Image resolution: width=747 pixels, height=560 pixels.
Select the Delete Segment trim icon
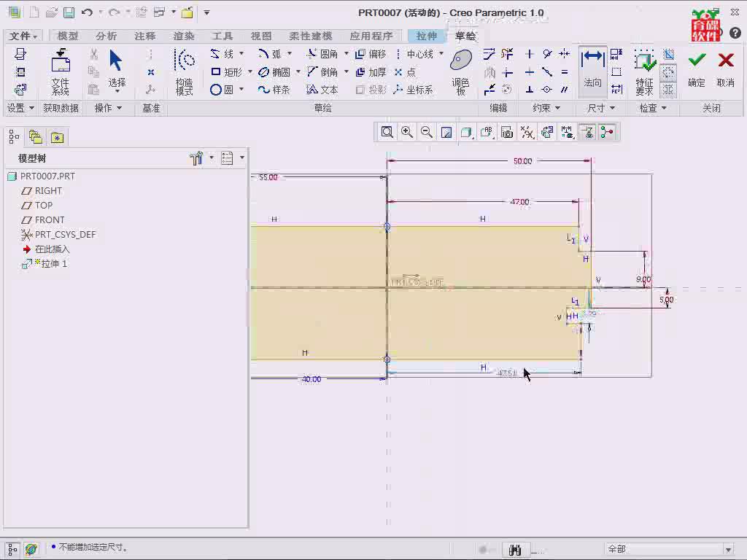[508, 54]
